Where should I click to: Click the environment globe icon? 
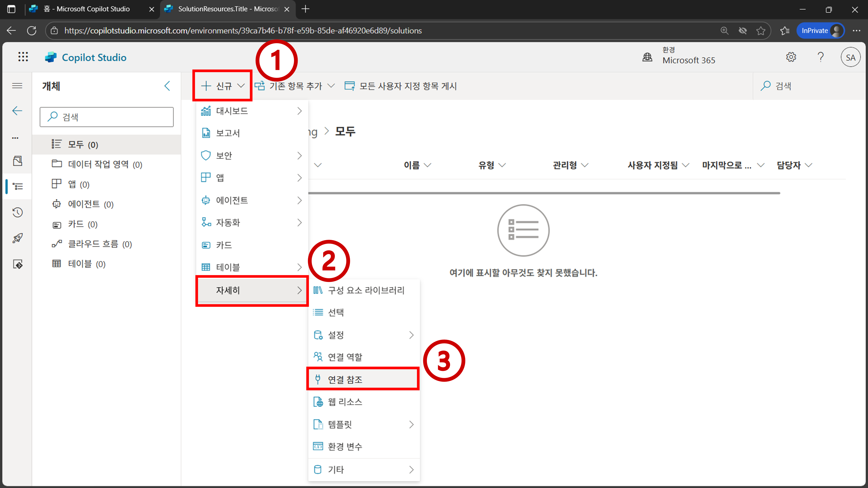click(x=647, y=57)
